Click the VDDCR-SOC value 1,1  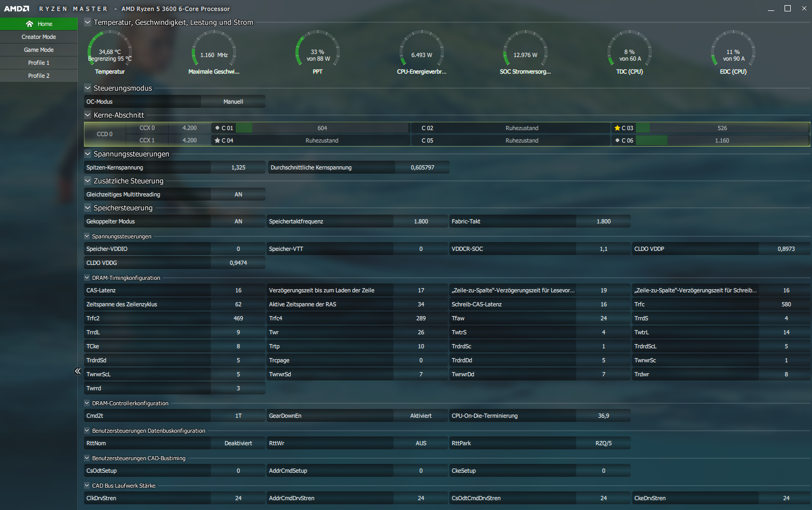604,249
